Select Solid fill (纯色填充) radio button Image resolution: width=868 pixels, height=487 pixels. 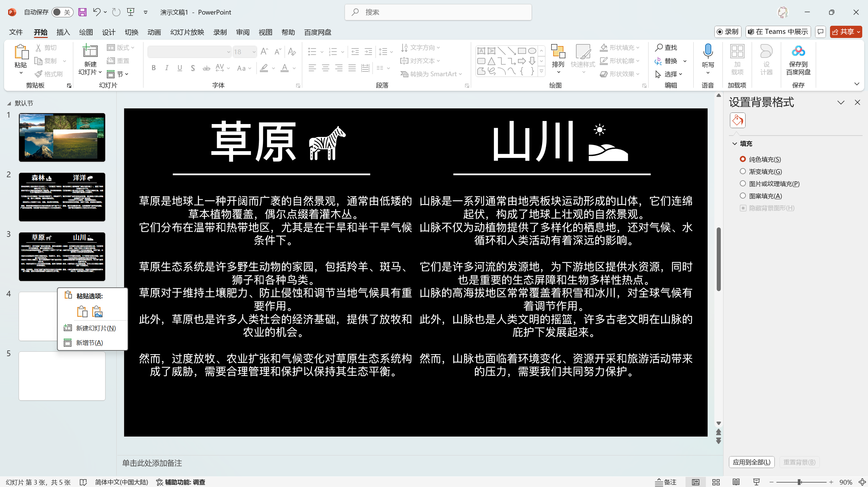[x=743, y=159]
